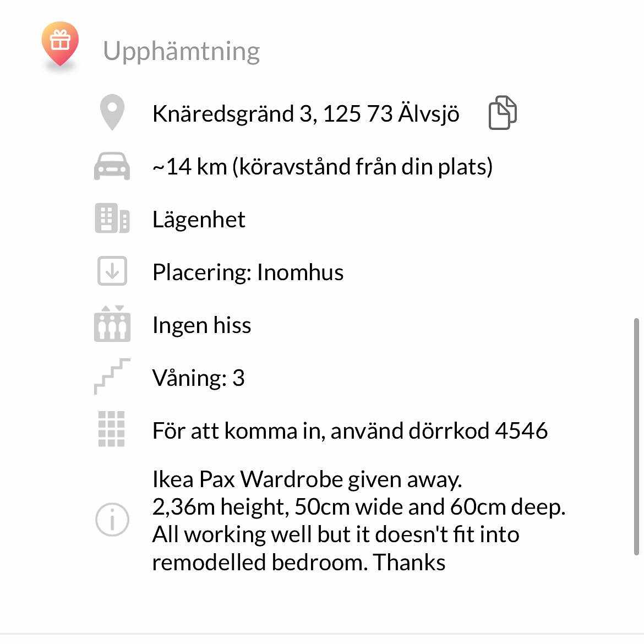This screenshot has height=644, width=644.
Task: Click the Våning: 3 text
Action: [x=198, y=378]
